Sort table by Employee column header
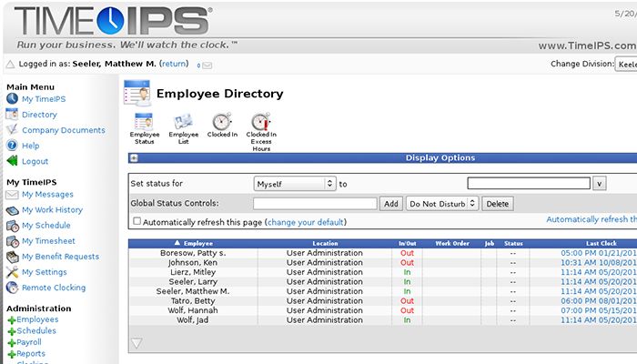The height and width of the screenshot is (364, 637). point(197,243)
